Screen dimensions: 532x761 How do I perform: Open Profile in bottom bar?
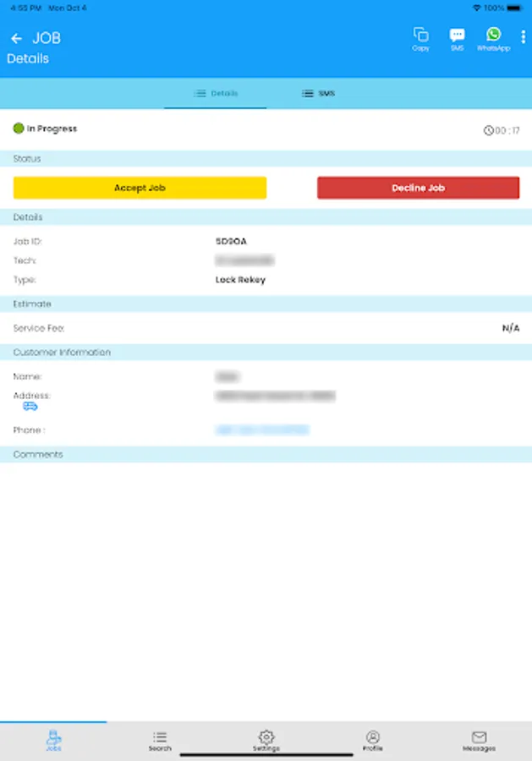tap(372, 741)
